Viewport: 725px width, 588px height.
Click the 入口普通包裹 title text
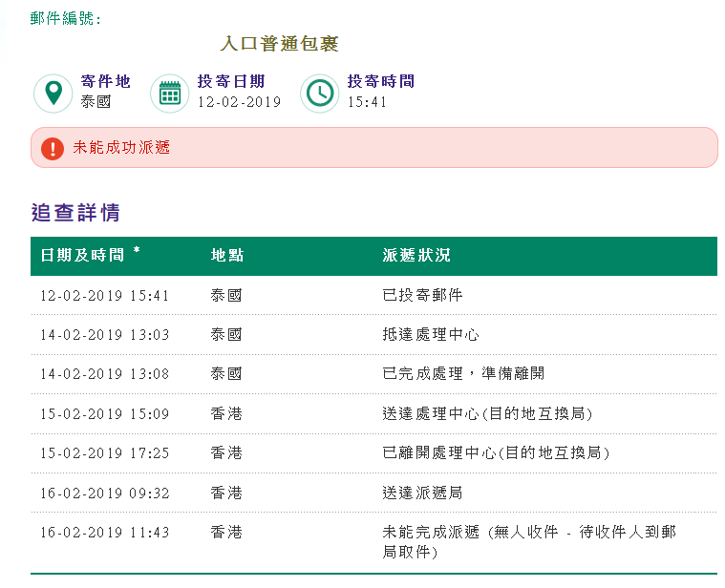279,44
